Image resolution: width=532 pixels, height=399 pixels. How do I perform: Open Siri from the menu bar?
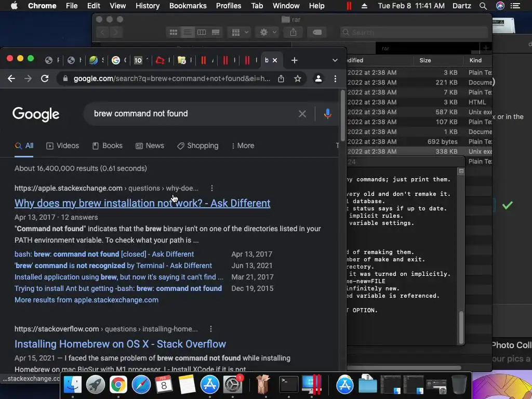click(x=500, y=6)
